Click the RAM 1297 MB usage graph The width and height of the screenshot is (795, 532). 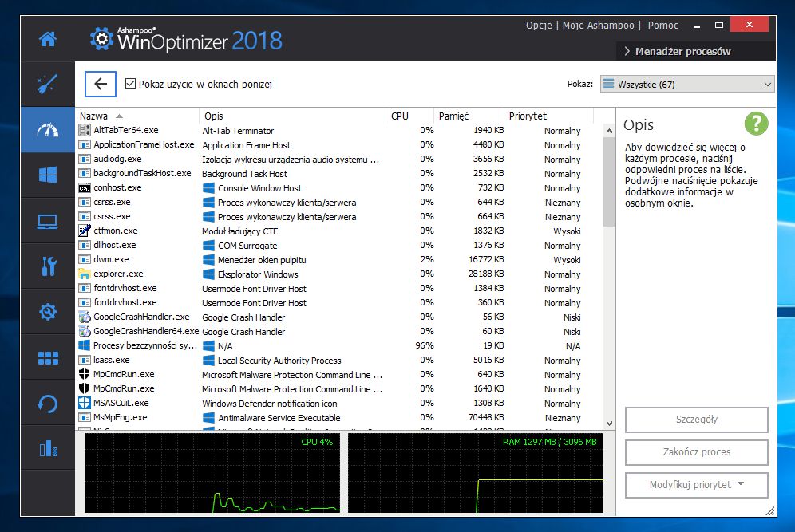click(476, 473)
